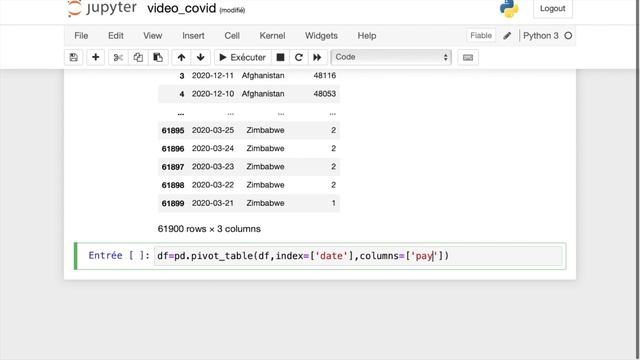Interrupt the kernel with the stop icon
The width and height of the screenshot is (640, 360).
[280, 57]
